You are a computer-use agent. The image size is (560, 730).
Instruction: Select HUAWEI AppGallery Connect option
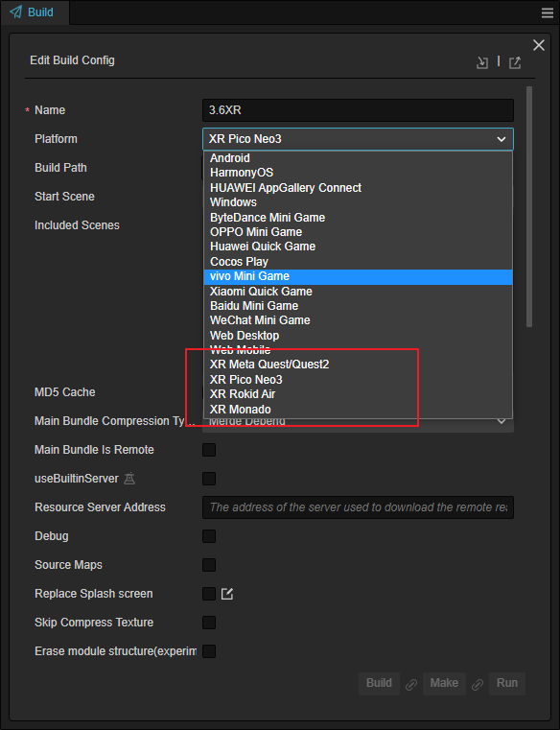pos(358,188)
